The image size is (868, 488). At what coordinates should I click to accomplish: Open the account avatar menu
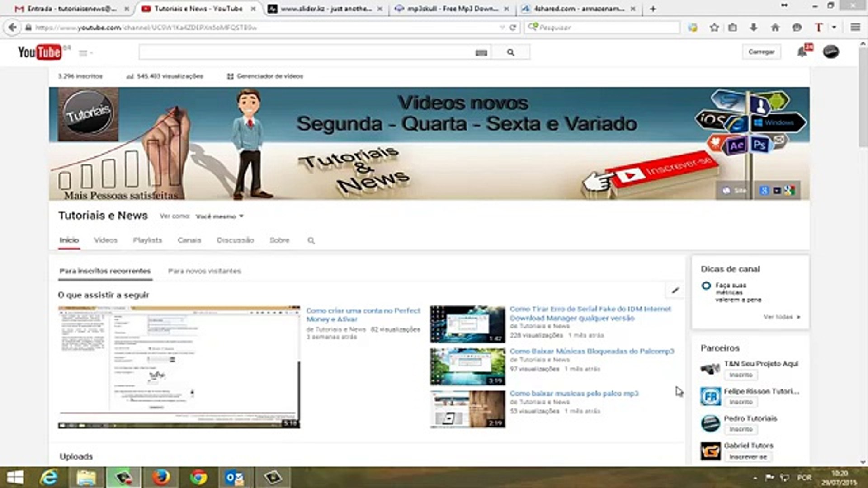pos(830,52)
